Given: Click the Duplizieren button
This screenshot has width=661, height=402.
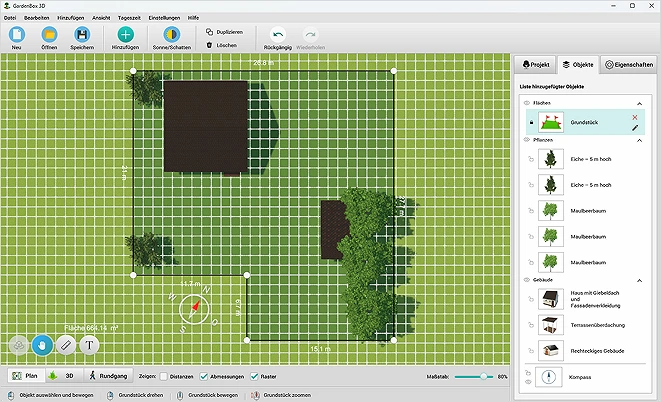Looking at the screenshot, I should click(x=224, y=32).
